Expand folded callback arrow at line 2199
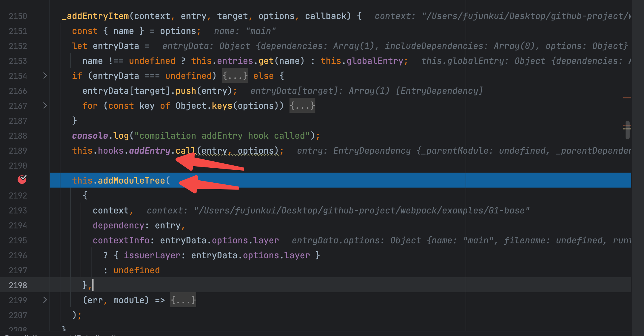Screen dimensions: 644x336 [x=45, y=300]
